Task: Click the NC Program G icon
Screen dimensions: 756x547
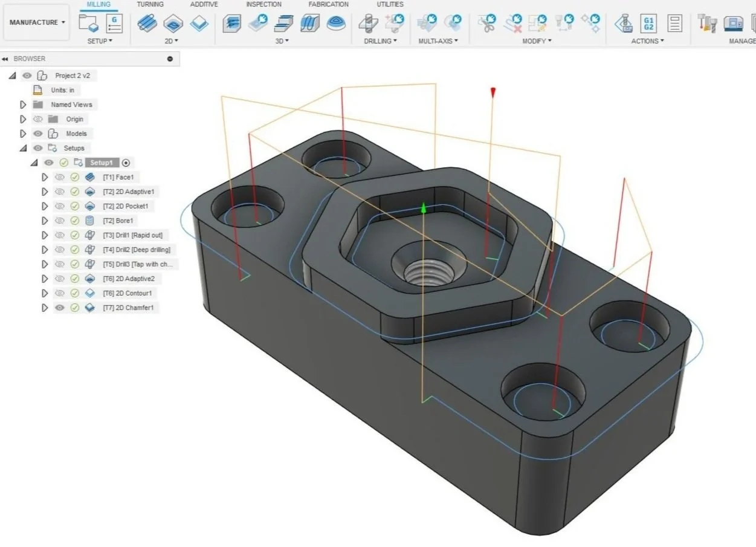Action: point(113,24)
